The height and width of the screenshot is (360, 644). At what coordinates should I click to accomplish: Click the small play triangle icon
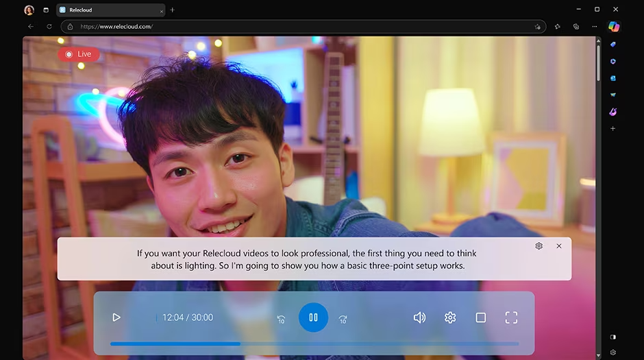(x=116, y=317)
